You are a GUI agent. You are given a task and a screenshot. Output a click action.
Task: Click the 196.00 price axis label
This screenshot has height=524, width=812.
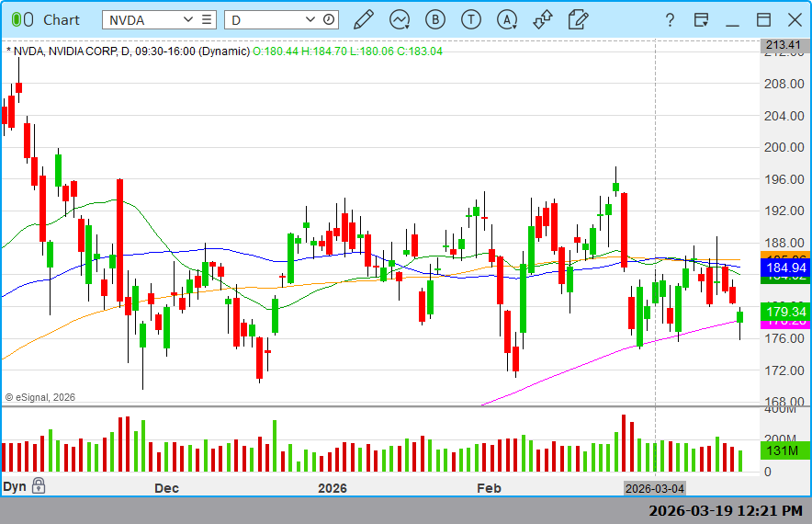tap(784, 179)
